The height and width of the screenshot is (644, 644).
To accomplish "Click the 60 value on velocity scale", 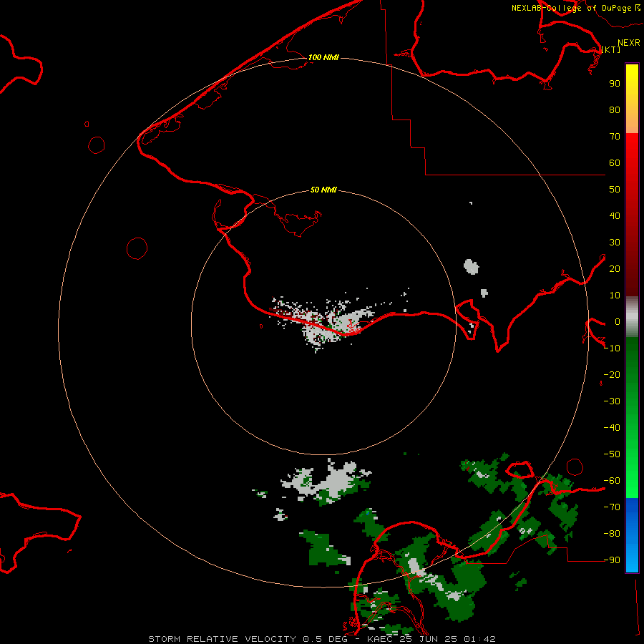I will 615,163.
